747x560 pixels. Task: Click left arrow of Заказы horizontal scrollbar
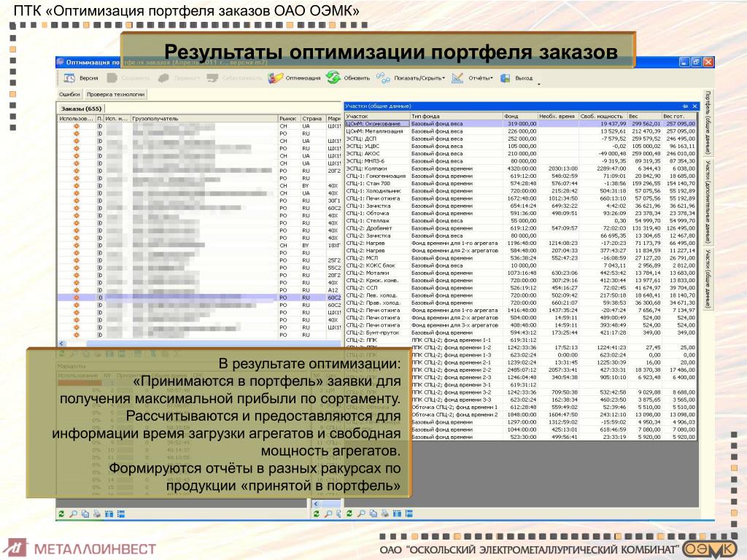click(x=61, y=343)
